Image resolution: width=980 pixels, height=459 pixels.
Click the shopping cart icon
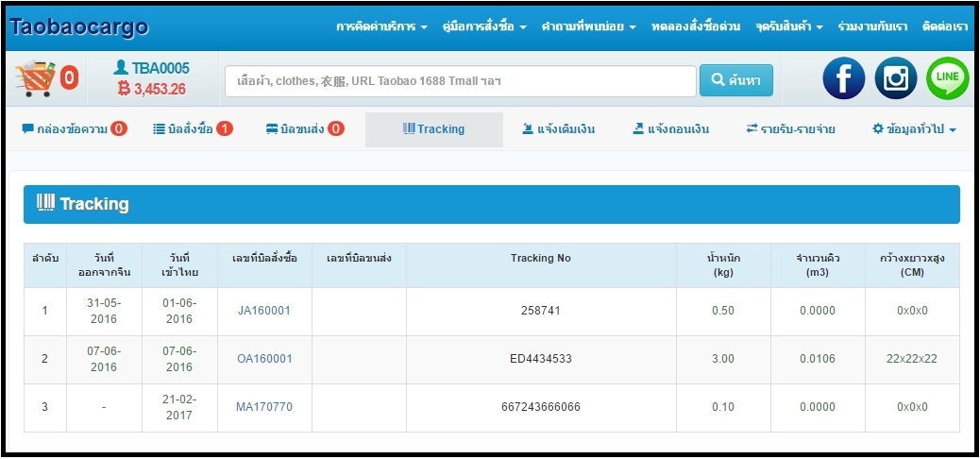pos(35,79)
